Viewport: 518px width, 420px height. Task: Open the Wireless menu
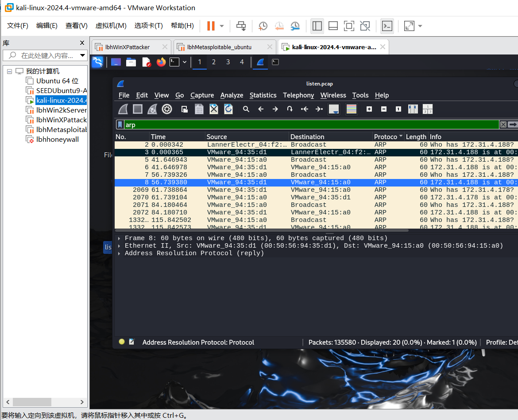[x=333, y=95]
